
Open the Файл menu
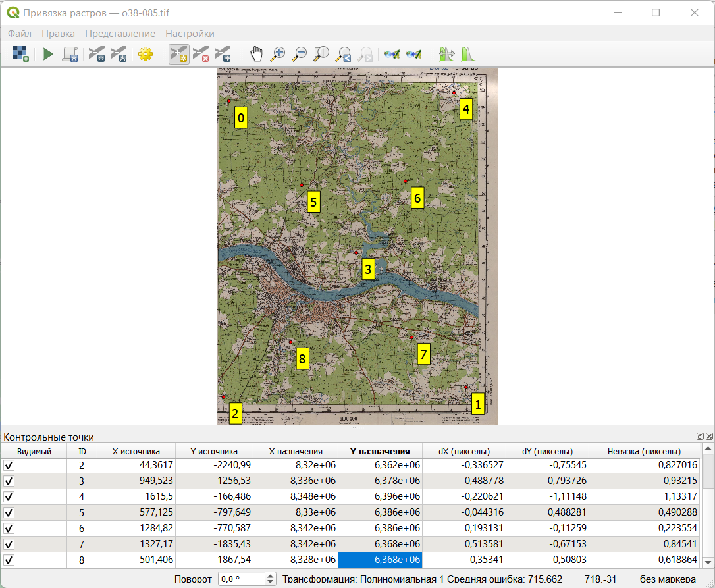tap(20, 34)
